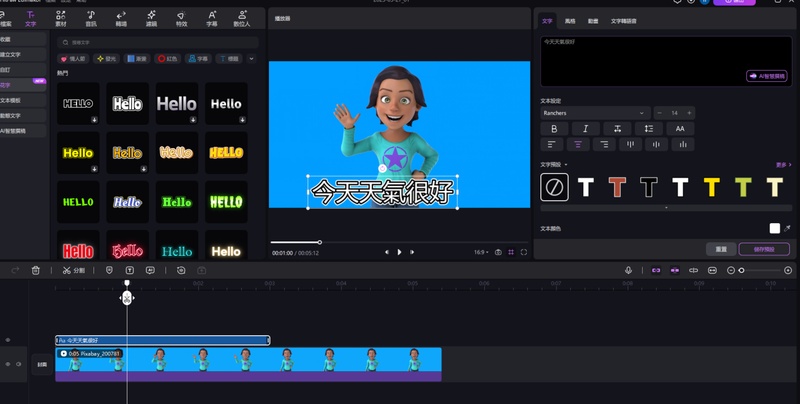Split clip with the scissors 分割 tool
Image resolution: width=800 pixels, height=404 pixels.
coord(73,270)
